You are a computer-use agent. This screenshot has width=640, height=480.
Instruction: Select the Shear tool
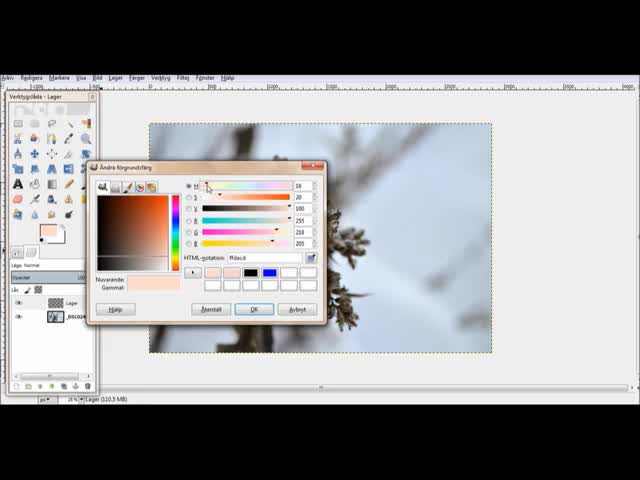coord(35,169)
